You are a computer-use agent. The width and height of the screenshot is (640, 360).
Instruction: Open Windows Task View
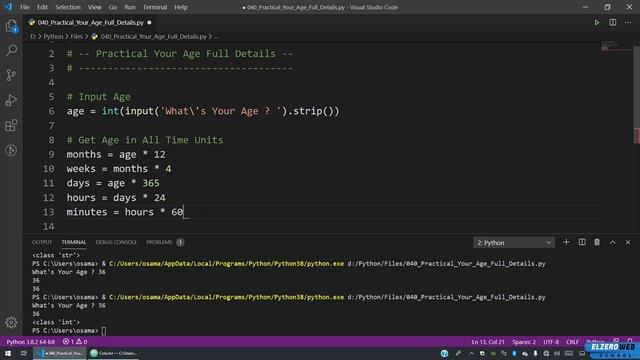point(24,353)
